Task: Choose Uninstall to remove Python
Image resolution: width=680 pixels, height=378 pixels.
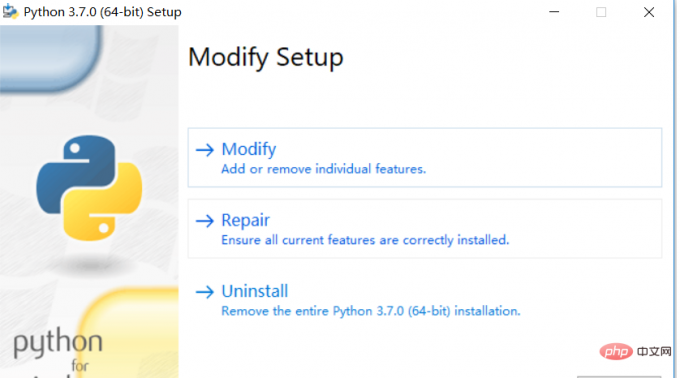Action: point(425,300)
